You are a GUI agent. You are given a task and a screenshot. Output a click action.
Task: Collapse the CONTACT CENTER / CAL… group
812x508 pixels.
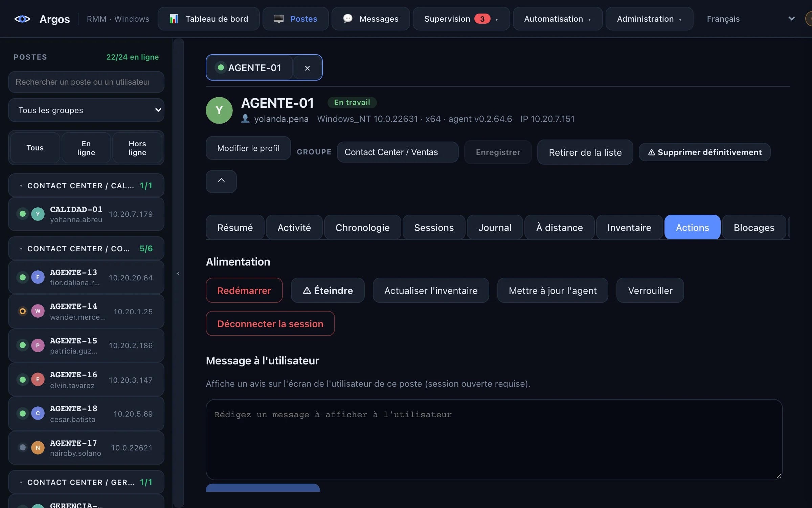(86, 186)
